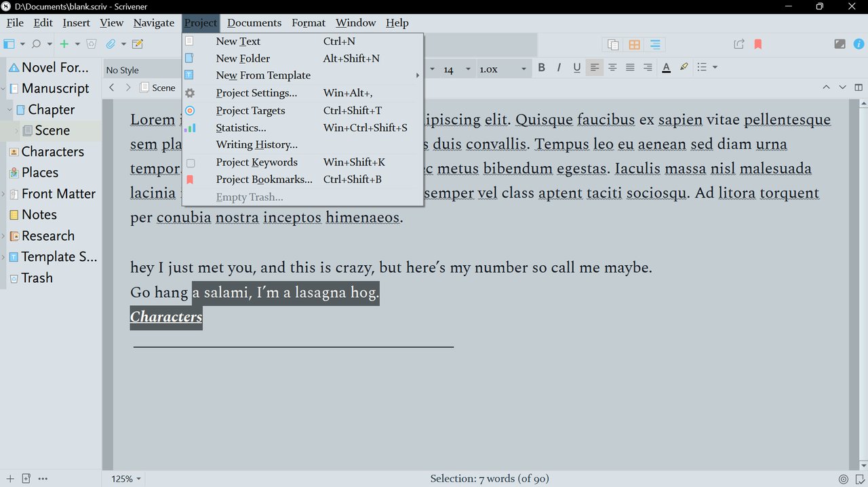Open Quick Reference notepad icon
This screenshot has width=868, height=487.
coord(138,44)
